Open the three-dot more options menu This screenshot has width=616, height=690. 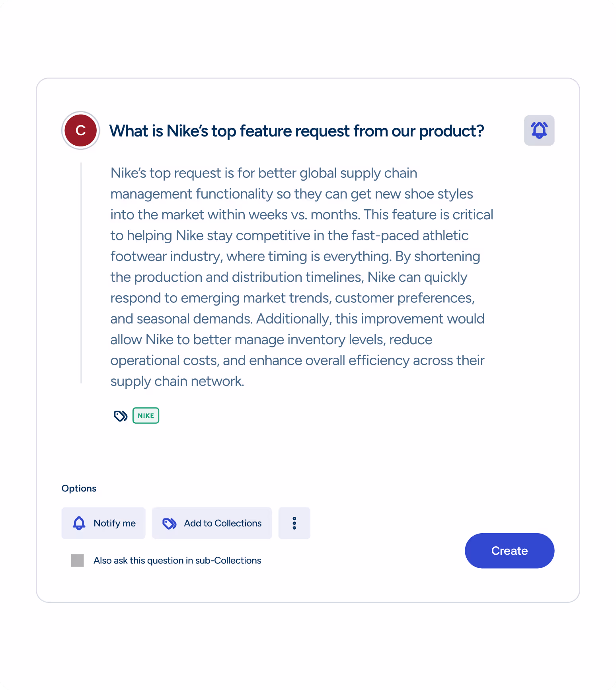click(294, 523)
